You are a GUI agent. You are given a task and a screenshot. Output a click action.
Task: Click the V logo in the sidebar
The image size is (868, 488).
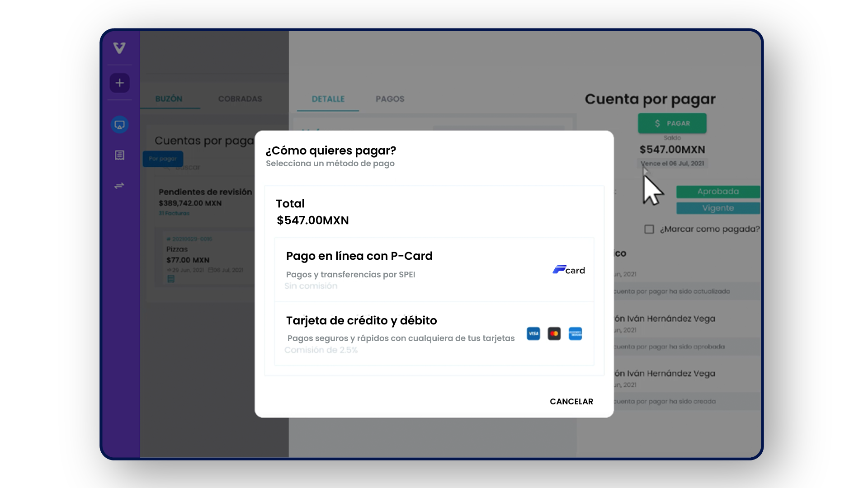point(119,48)
